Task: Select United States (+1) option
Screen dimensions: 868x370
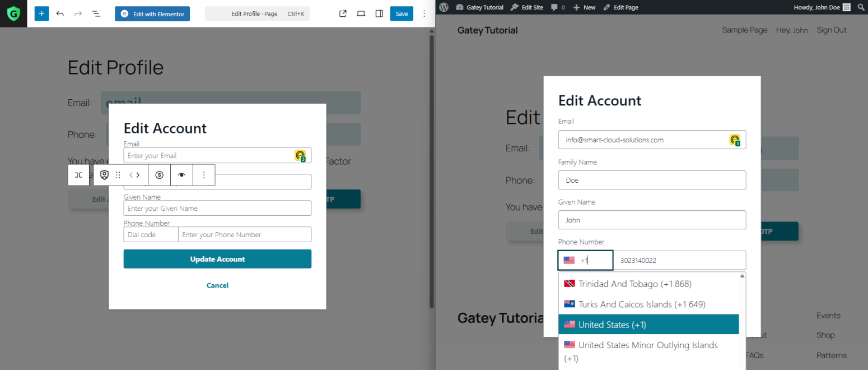Action: click(x=648, y=325)
